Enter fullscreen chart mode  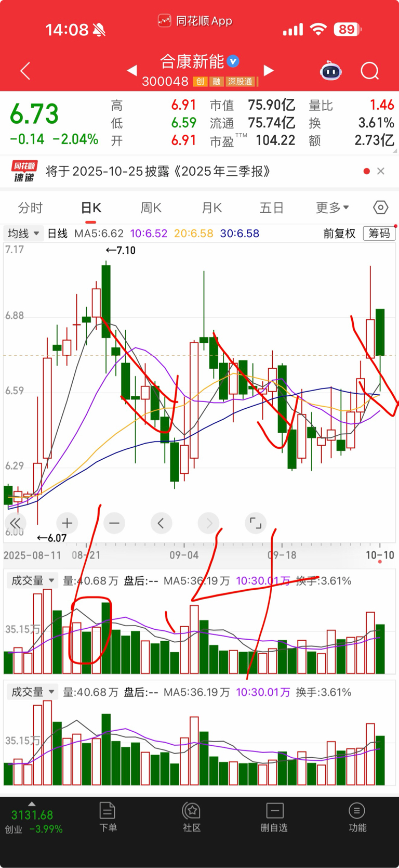[256, 523]
